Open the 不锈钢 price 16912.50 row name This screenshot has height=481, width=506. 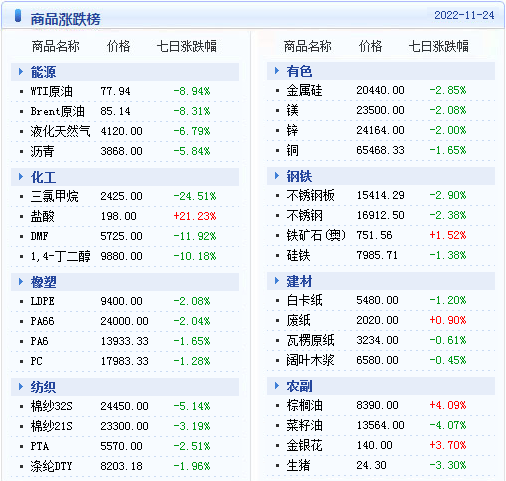tap(304, 215)
